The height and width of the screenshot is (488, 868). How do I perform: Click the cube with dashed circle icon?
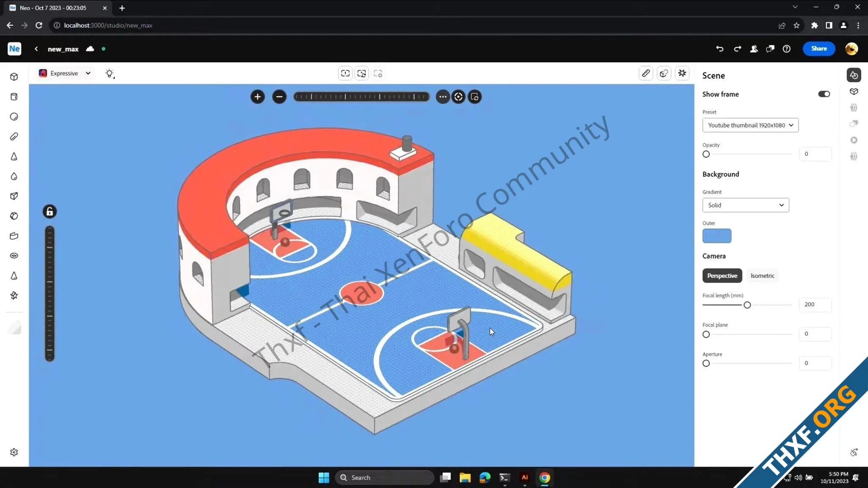[664, 73]
